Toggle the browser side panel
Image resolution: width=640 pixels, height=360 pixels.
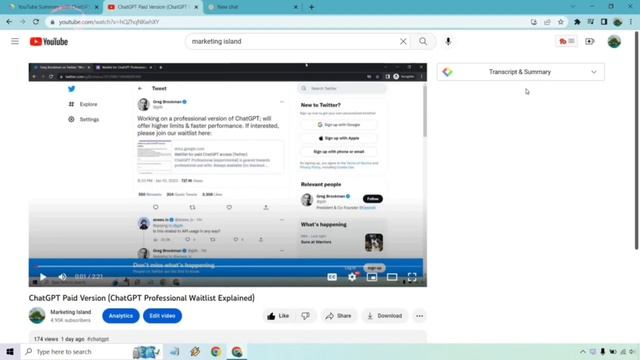(604, 22)
